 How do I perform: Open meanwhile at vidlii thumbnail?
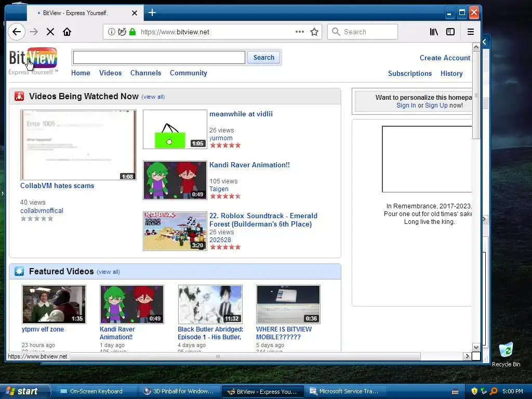point(175,129)
